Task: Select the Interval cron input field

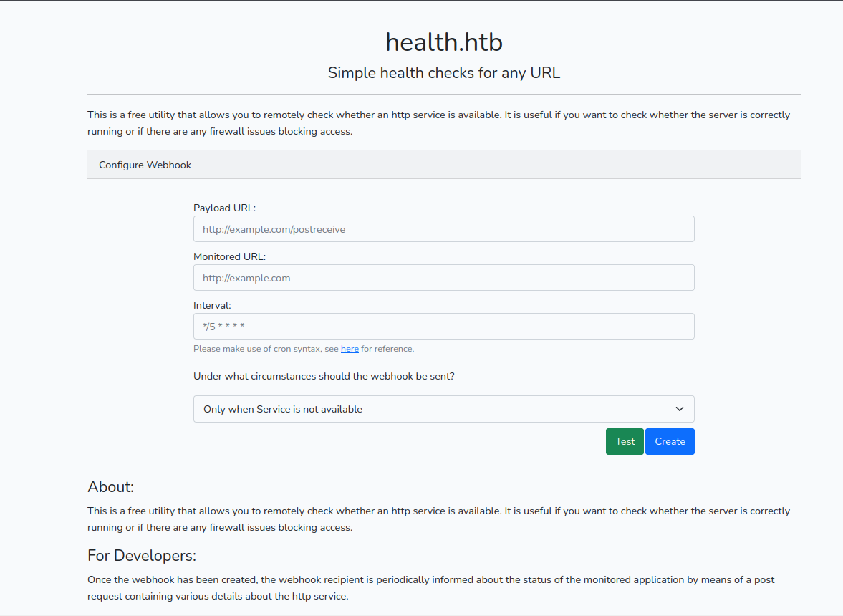Action: 443,327
